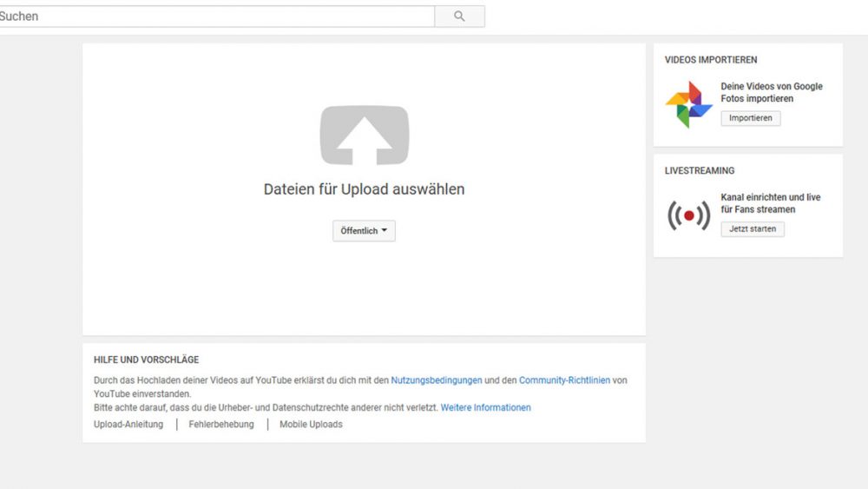Click the Livestreaming panel heading
Viewport: 868px width, 489px height.
pyautogui.click(x=700, y=170)
